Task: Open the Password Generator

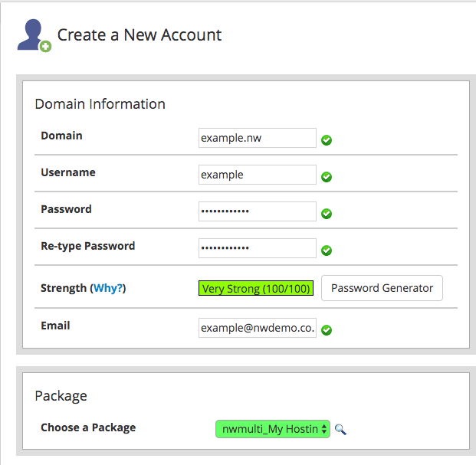Action: click(382, 288)
